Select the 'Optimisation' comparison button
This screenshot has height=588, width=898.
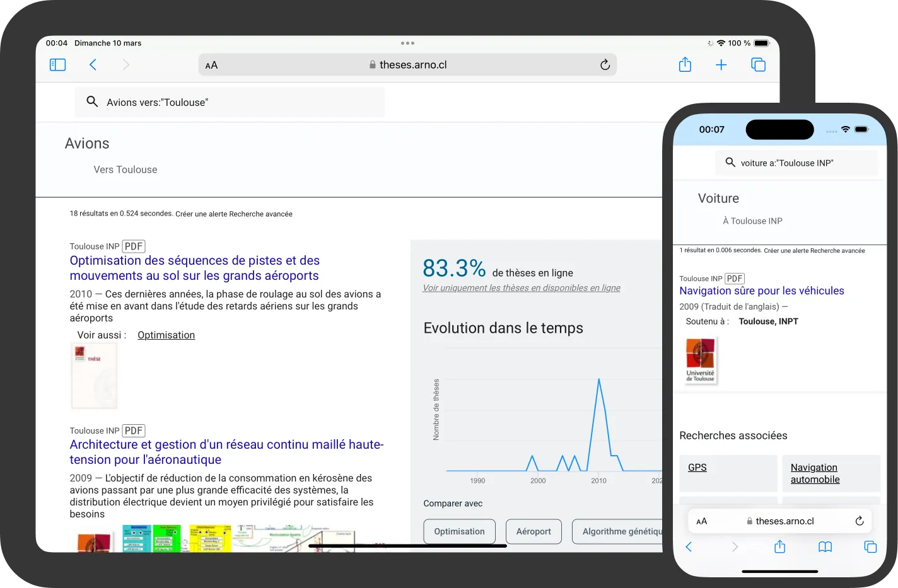click(459, 531)
